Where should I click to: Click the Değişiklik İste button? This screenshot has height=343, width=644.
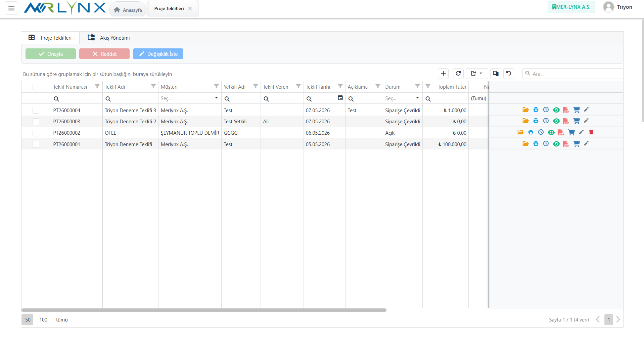pos(158,54)
